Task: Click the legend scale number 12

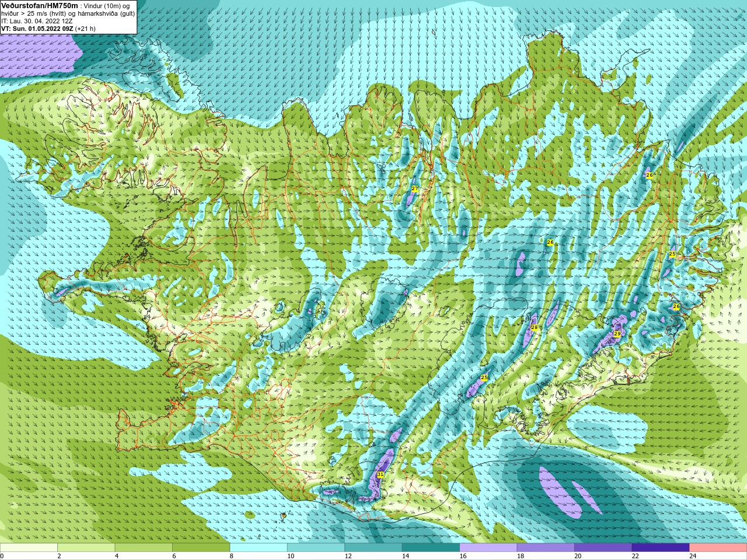Action: [348, 556]
